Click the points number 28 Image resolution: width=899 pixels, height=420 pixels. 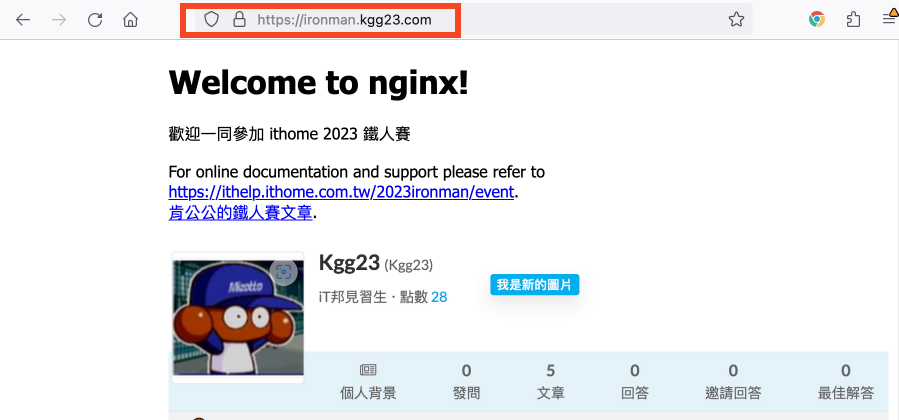click(439, 297)
